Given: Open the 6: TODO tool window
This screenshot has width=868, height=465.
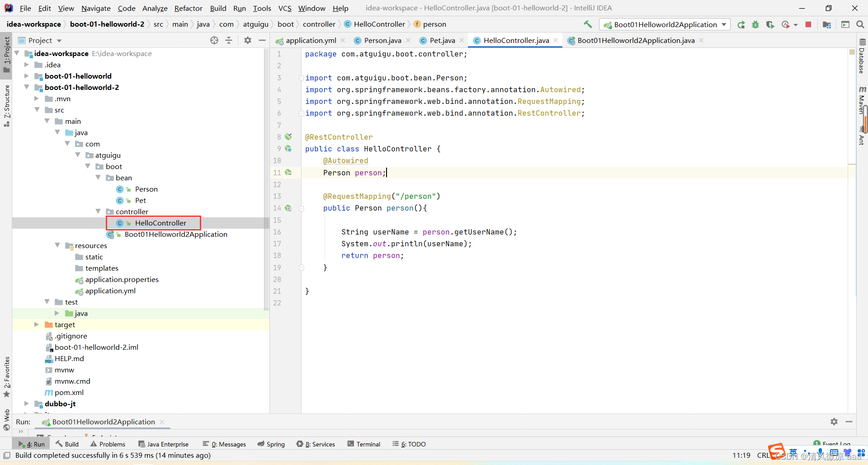Looking at the screenshot, I should 409,444.
